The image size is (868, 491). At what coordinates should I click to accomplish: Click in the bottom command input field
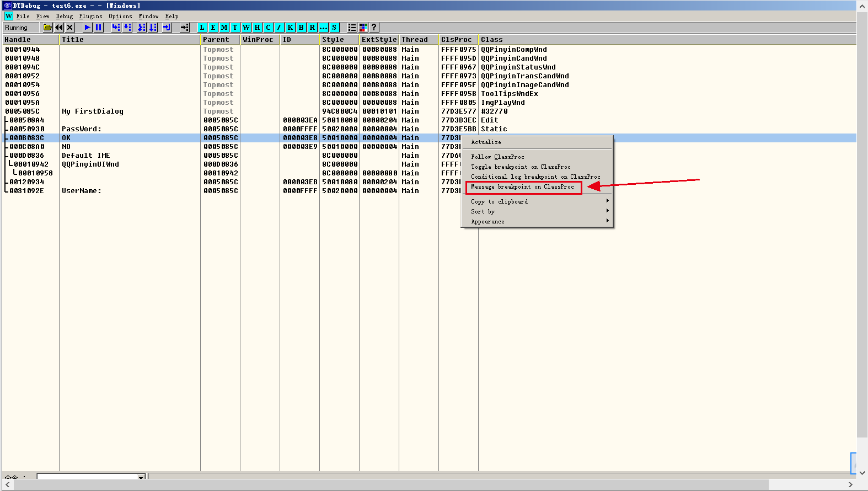coord(87,477)
